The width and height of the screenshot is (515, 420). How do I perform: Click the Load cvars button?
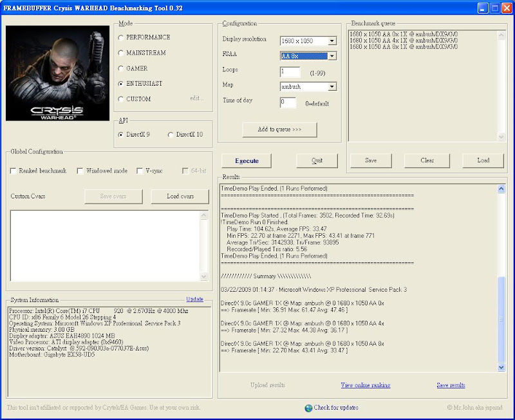[180, 196]
